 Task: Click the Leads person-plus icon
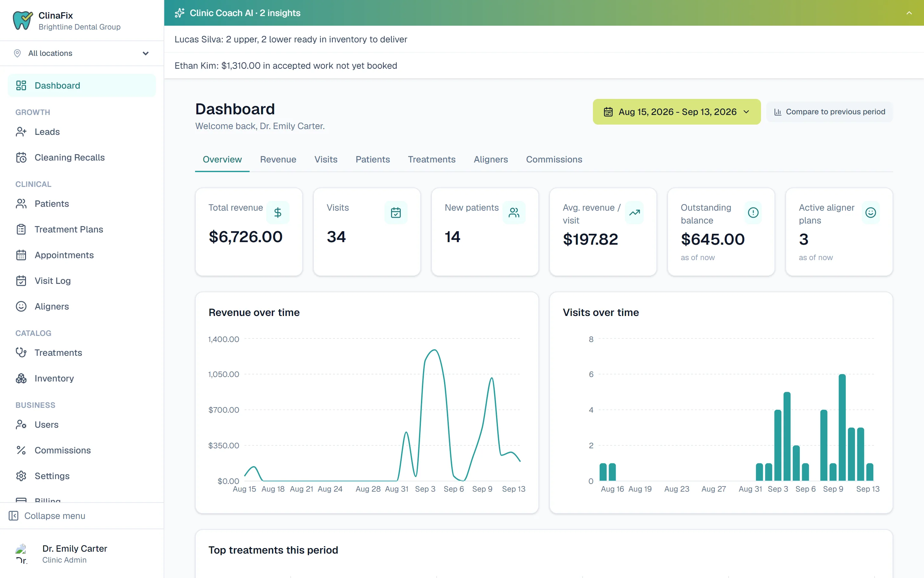click(21, 132)
